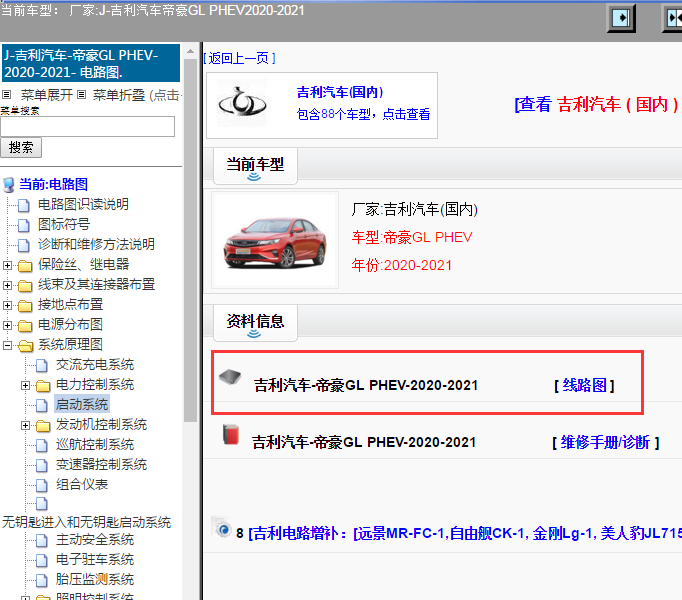682x600 pixels.
Task: Expand the 保险丝、继电器 tree node
Action: click(x=7, y=265)
